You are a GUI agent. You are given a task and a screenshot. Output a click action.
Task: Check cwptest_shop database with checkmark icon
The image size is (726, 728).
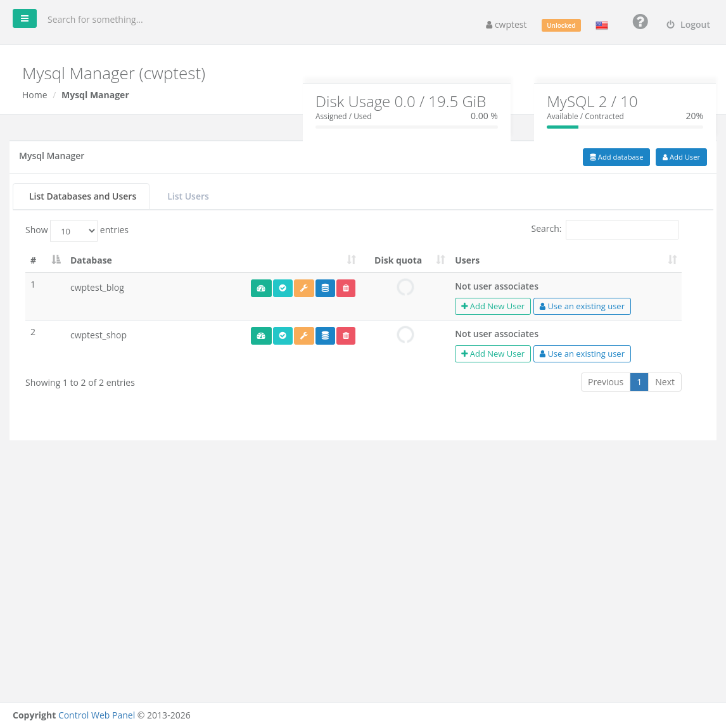283,336
